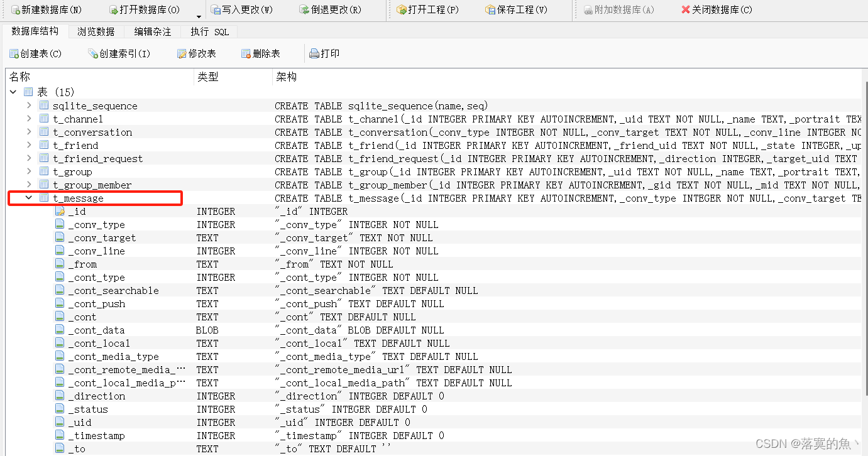The image size is (868, 456).
Task: Click the sqlite_sequence CREATE TABLE schema text
Action: coord(382,106)
